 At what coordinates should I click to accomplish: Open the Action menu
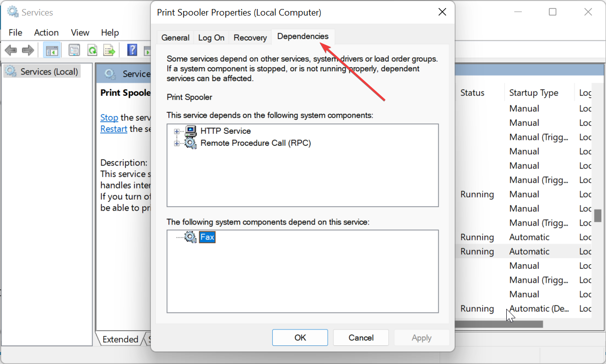click(x=46, y=33)
